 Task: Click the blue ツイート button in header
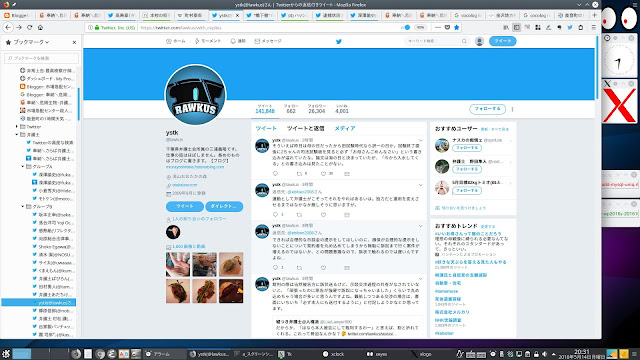click(x=502, y=41)
